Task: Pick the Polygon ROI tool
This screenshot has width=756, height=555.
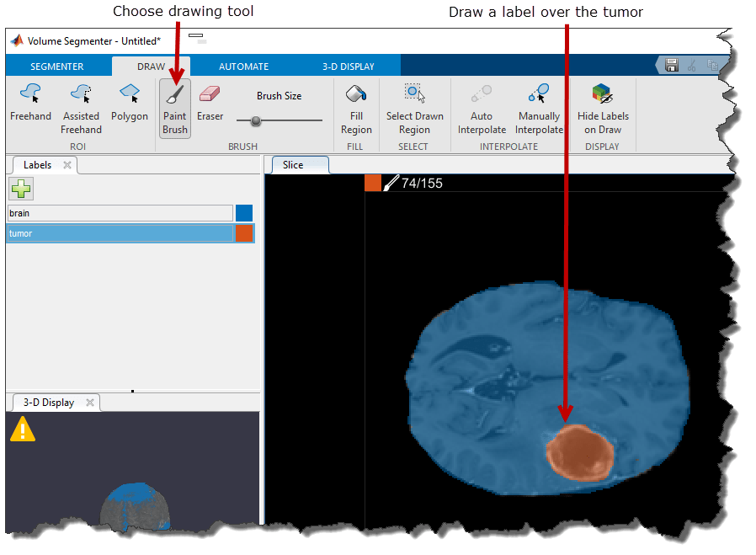Action: 129,102
